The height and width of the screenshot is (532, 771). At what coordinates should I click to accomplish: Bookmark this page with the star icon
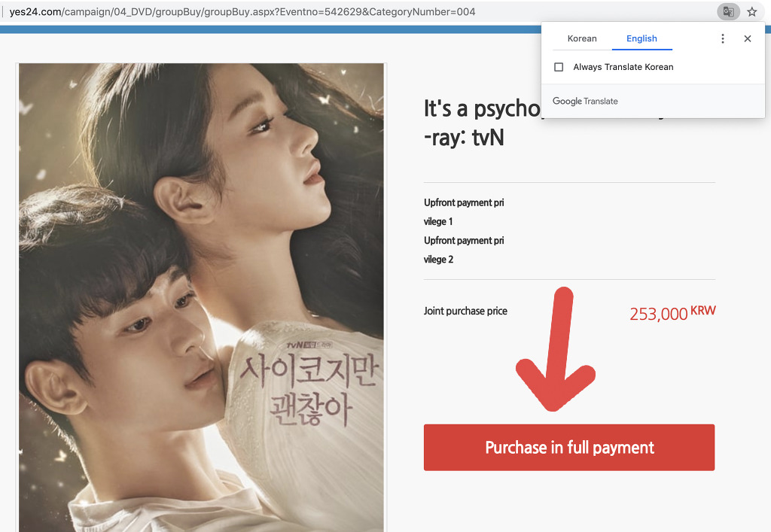pyautogui.click(x=752, y=12)
